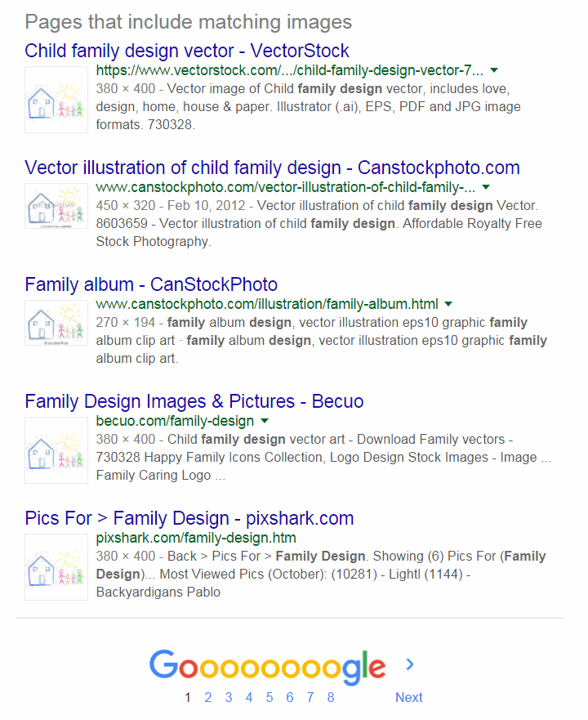Click the Gooooooooogle pagination logo

[268, 667]
